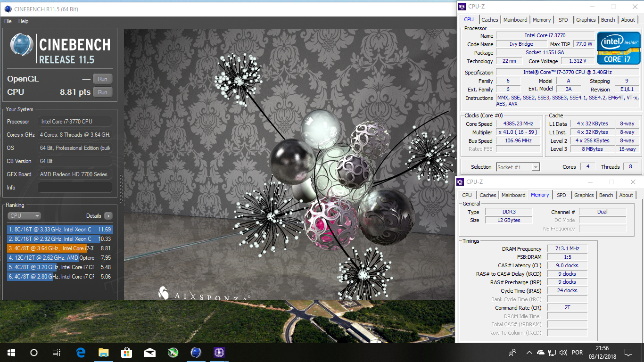Switch to SPD tab in top CPU-Z window

point(563,20)
